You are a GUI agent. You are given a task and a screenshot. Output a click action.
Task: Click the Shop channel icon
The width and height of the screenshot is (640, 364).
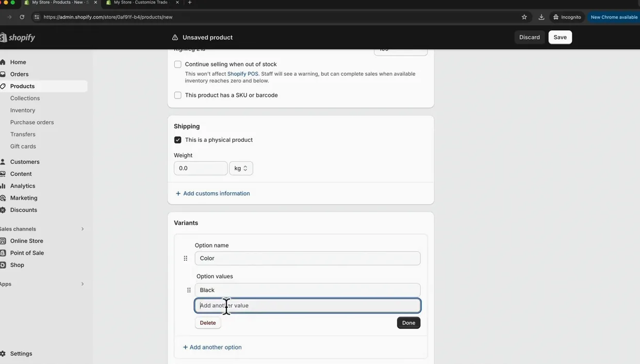3,265
